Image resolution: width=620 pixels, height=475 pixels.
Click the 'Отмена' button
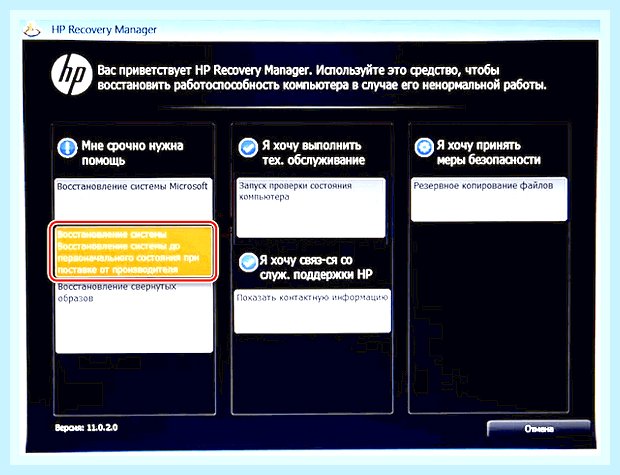pos(539,429)
